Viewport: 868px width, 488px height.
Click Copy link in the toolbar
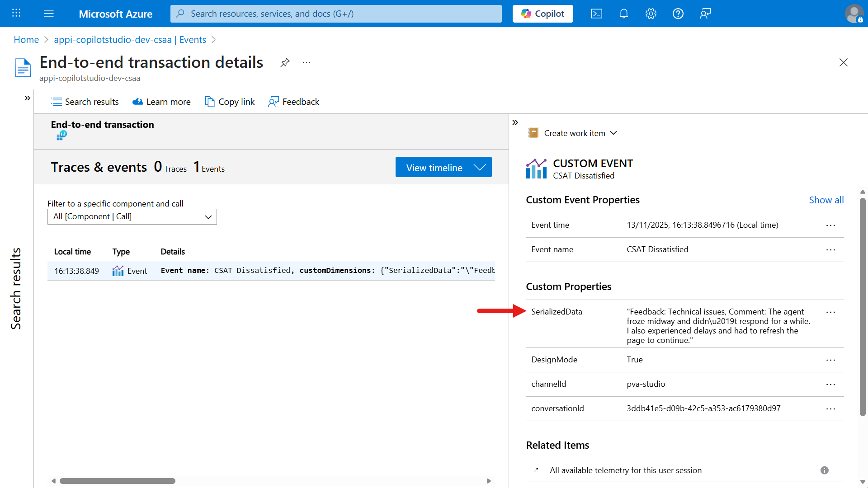pos(230,102)
